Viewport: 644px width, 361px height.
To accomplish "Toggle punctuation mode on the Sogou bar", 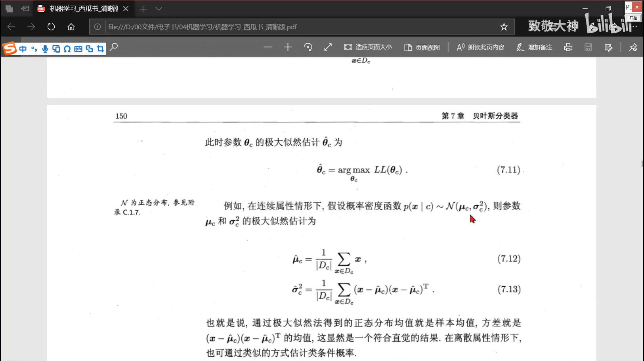I will point(34,48).
